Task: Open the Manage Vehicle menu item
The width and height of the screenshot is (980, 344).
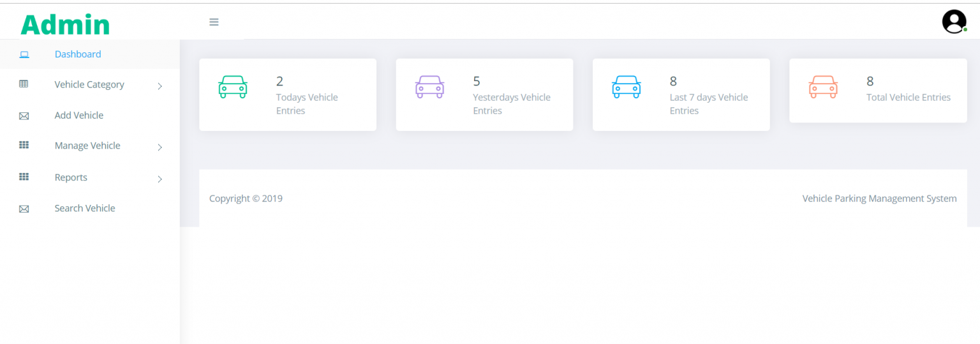Action: pyautogui.click(x=87, y=146)
